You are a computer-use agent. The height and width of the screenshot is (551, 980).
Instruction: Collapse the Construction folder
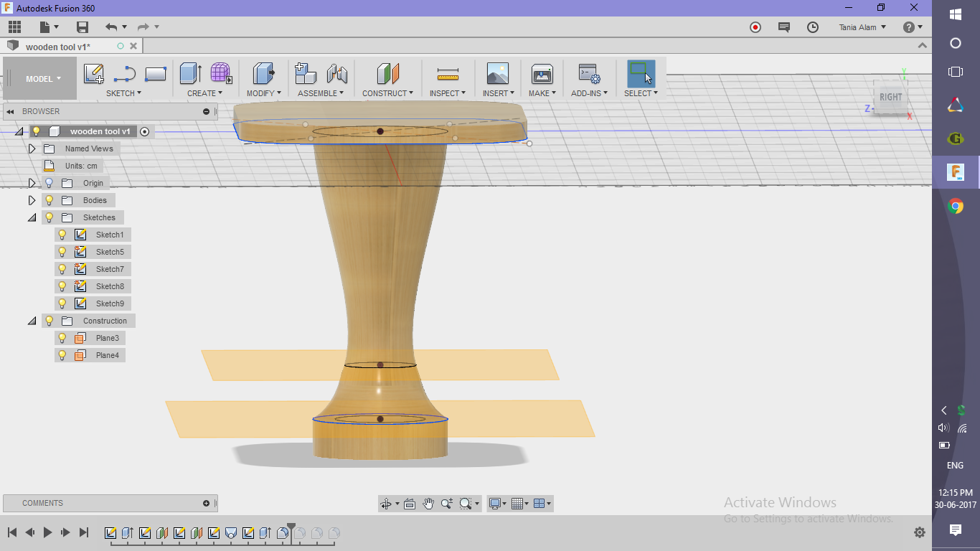[32, 321]
